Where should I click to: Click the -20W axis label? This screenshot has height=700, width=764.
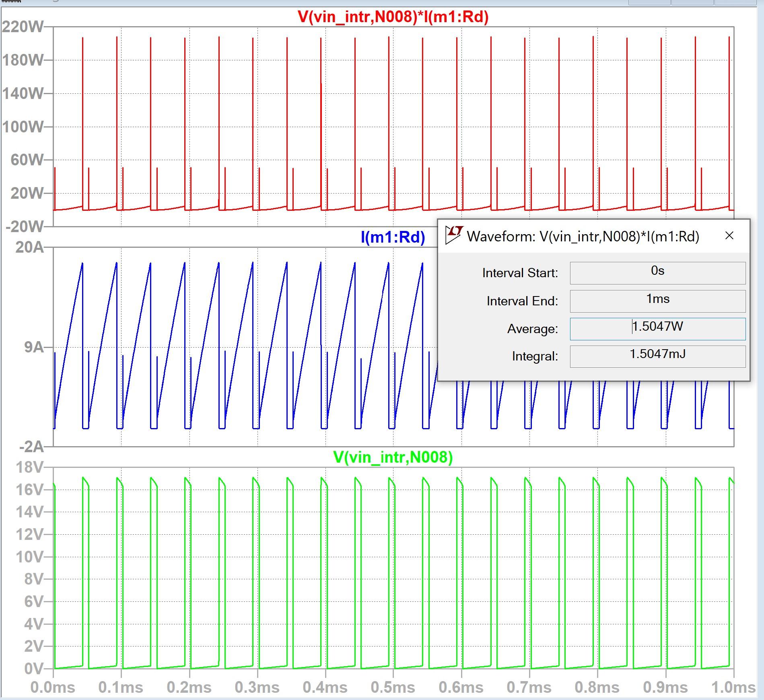click(x=25, y=227)
